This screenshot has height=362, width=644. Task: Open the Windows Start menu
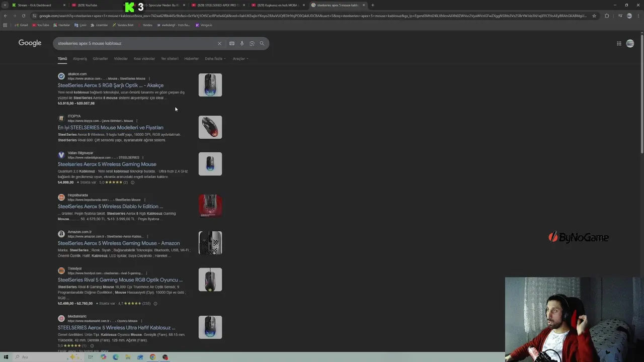click(x=6, y=357)
